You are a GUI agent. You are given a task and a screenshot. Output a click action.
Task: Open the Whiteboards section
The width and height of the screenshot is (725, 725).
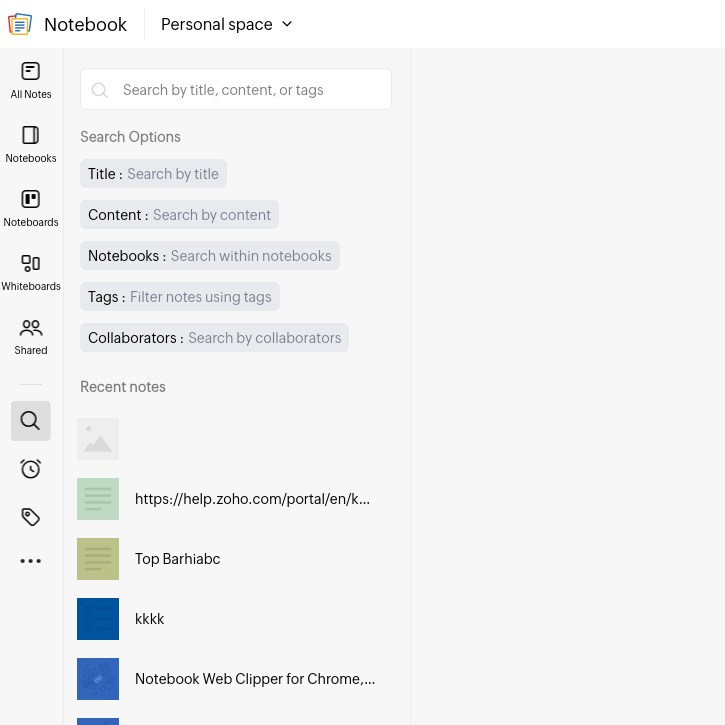coord(31,272)
